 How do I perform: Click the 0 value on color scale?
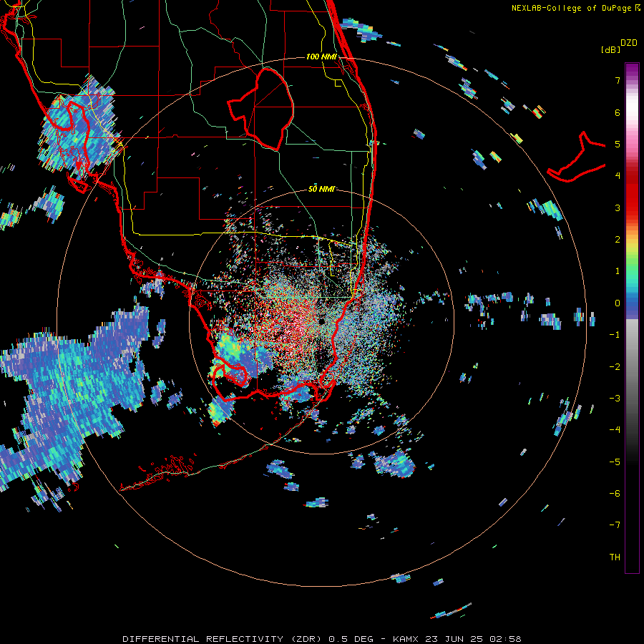tap(618, 303)
